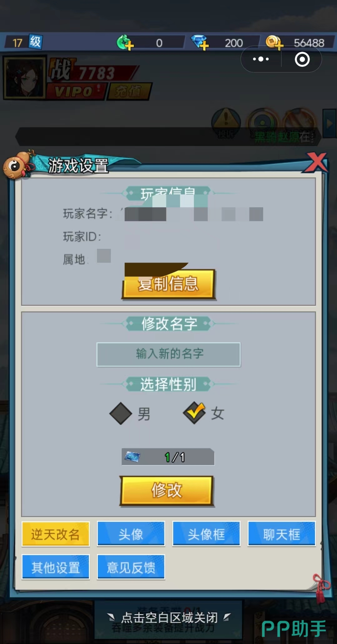Select the 男 gender option
Screen dimensions: 337x644
pos(130,414)
